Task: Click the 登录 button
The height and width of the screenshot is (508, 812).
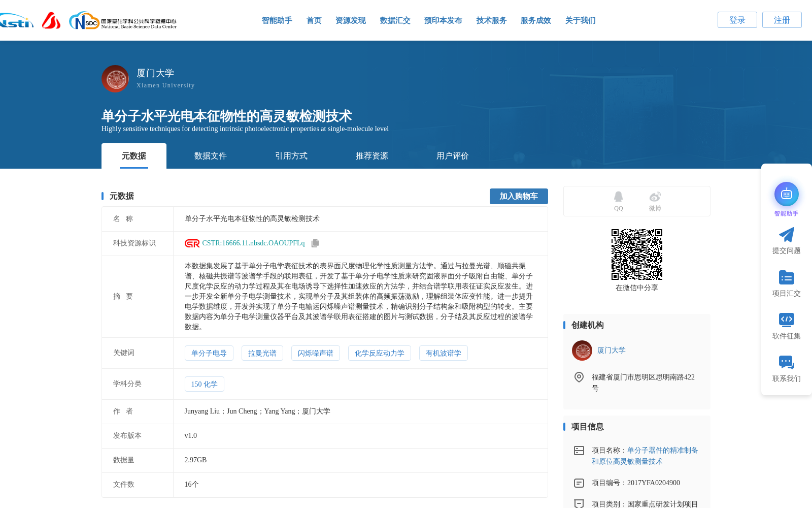Action: (x=737, y=20)
